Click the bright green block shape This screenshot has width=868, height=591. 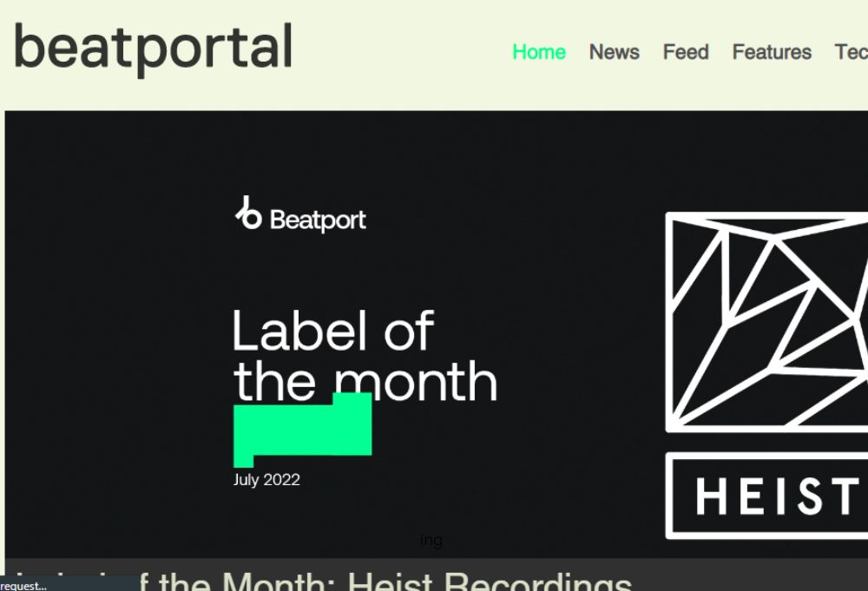coord(302,430)
